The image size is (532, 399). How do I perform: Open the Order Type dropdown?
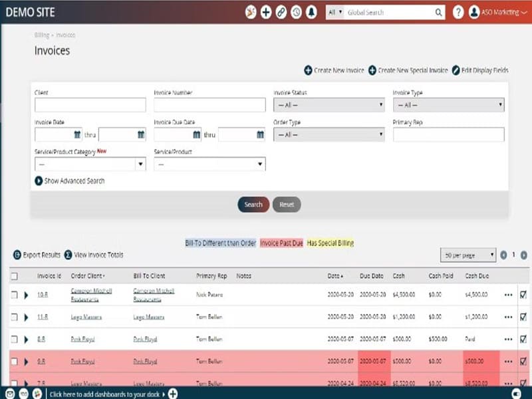(x=329, y=135)
